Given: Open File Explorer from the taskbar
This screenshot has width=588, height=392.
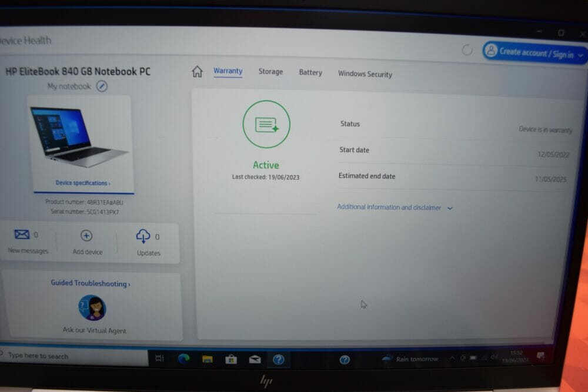Looking at the screenshot, I should pos(208,360).
